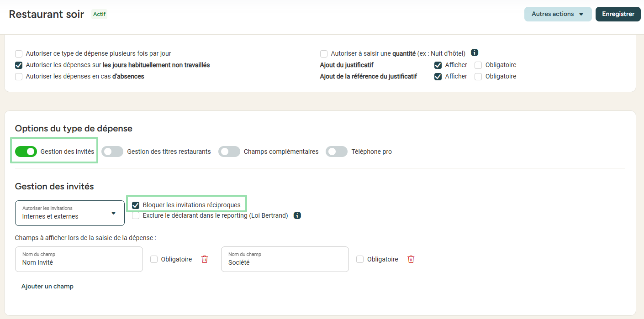Expand the Autres actions menu

558,14
